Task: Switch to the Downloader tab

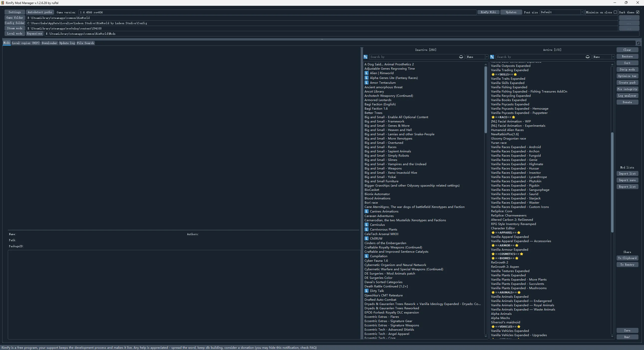Action: (49, 43)
